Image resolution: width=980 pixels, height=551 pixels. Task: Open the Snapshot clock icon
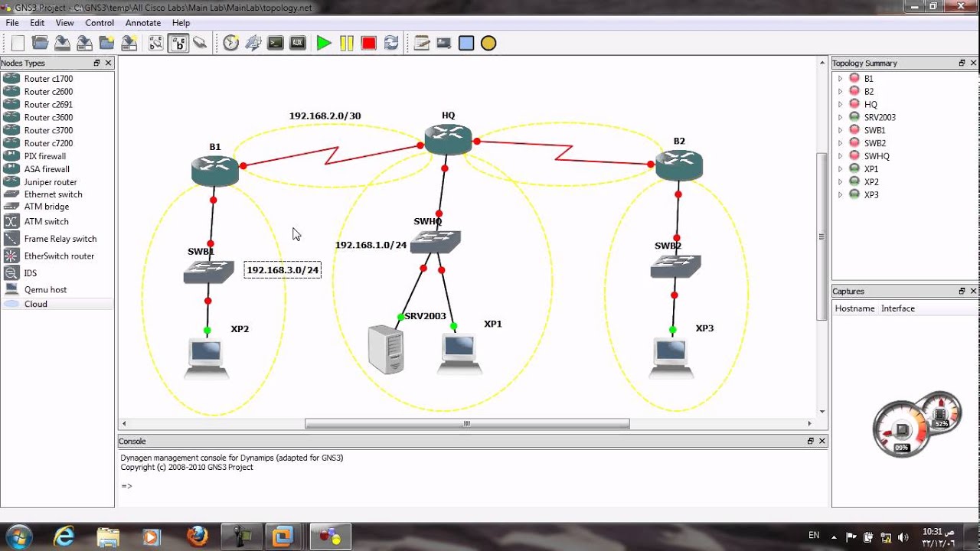pyautogui.click(x=231, y=43)
